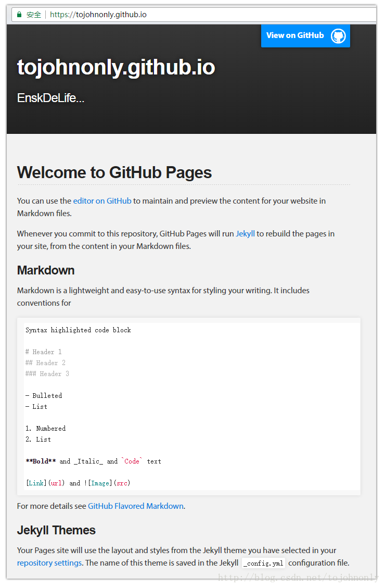Go to the repository settings link
This screenshot has width=385, height=588.
click(x=49, y=563)
